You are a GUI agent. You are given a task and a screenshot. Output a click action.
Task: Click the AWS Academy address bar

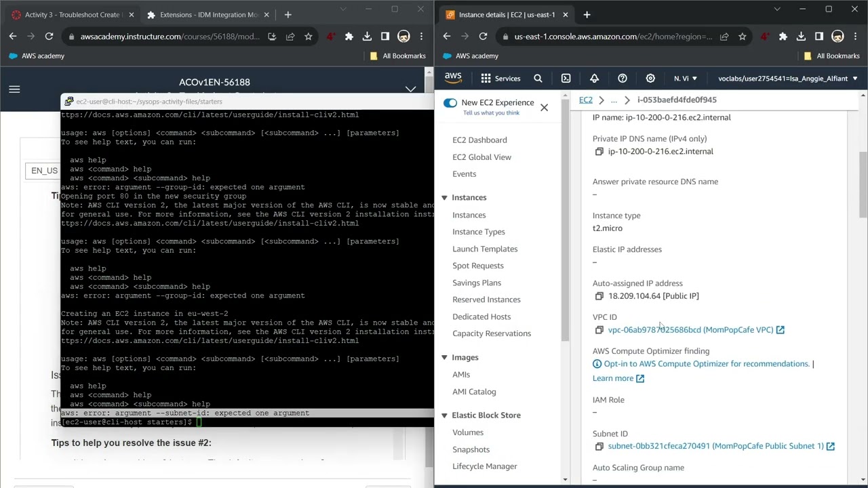[x=170, y=37]
